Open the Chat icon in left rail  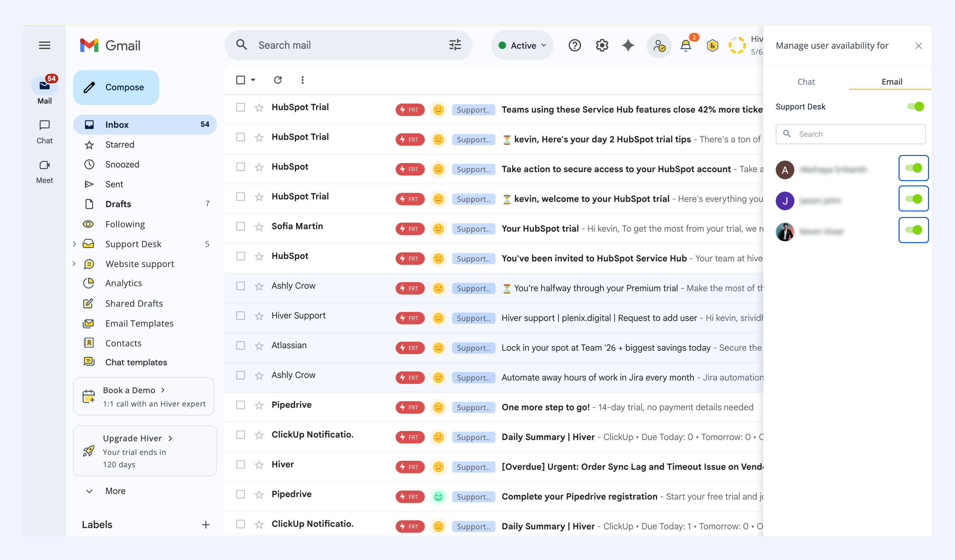45,125
